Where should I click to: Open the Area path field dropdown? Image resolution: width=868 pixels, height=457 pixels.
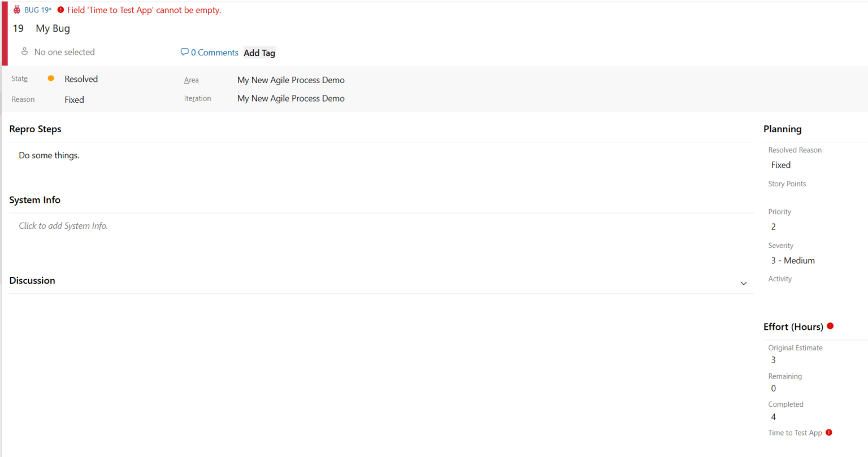290,80
